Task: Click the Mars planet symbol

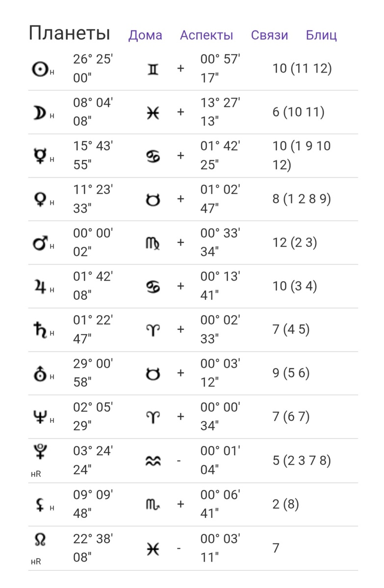Action: 39,243
